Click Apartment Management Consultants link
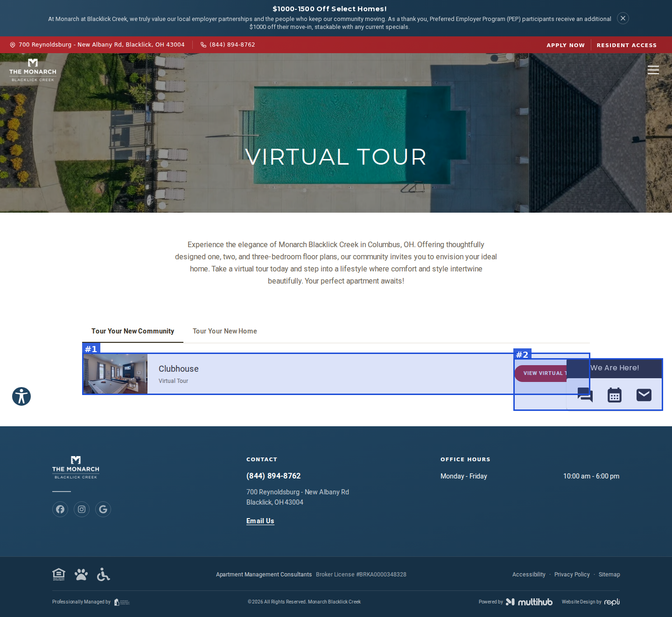Image resolution: width=672 pixels, height=617 pixels. pos(264,575)
